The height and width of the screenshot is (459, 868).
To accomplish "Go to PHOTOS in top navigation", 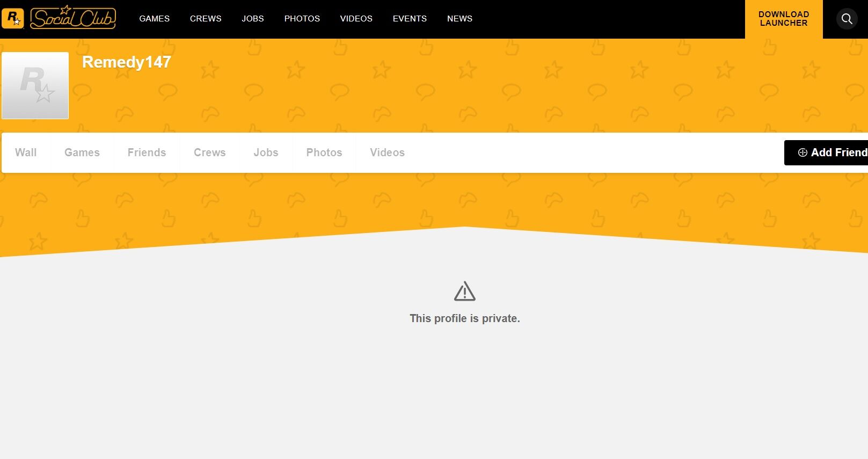I will [x=302, y=19].
